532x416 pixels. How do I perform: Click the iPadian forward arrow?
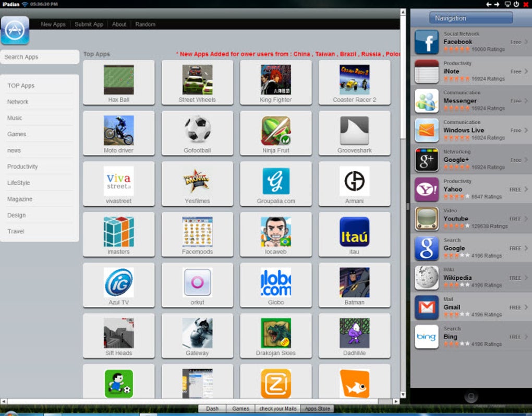pyautogui.click(x=497, y=4)
